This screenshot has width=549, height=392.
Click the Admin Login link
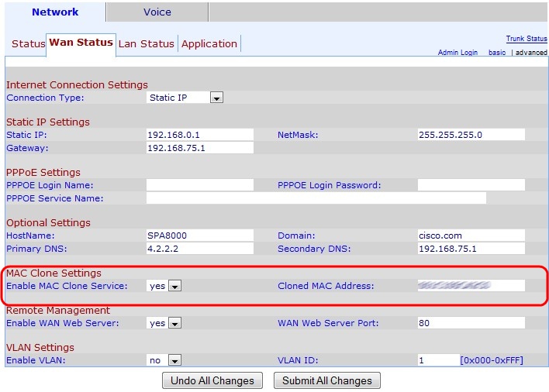[x=457, y=53]
